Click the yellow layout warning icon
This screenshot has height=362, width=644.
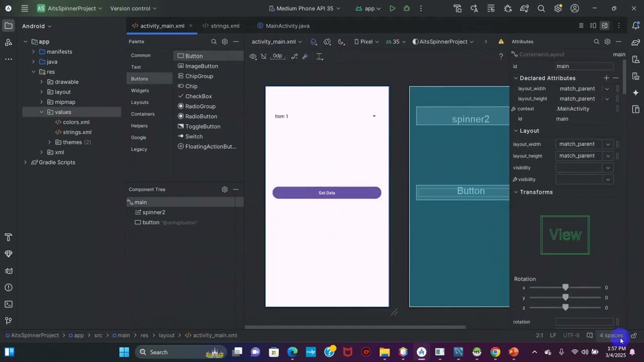pyautogui.click(x=501, y=42)
